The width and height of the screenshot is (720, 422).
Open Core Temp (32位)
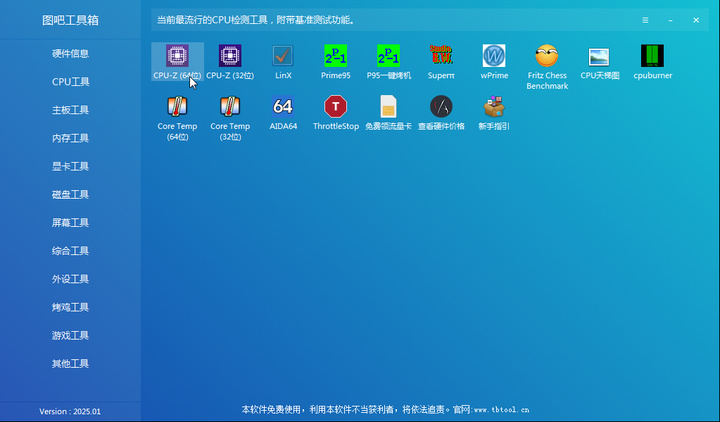click(x=230, y=118)
